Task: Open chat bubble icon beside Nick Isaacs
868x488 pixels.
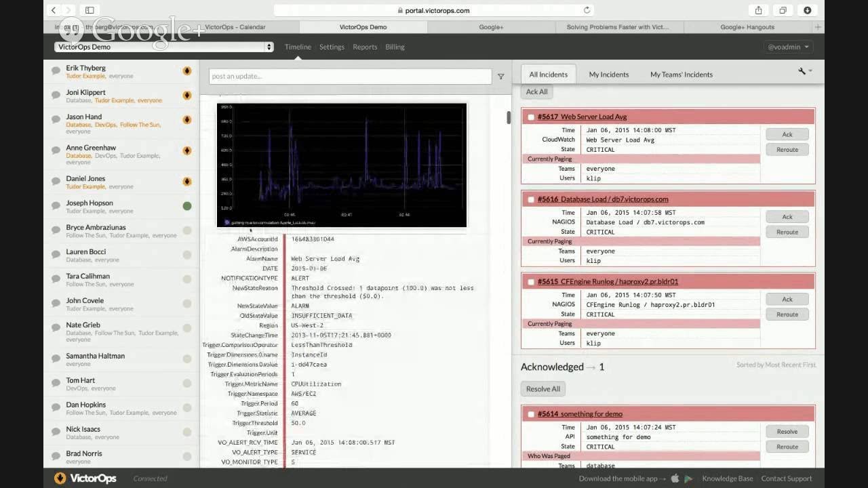Action: click(x=56, y=432)
